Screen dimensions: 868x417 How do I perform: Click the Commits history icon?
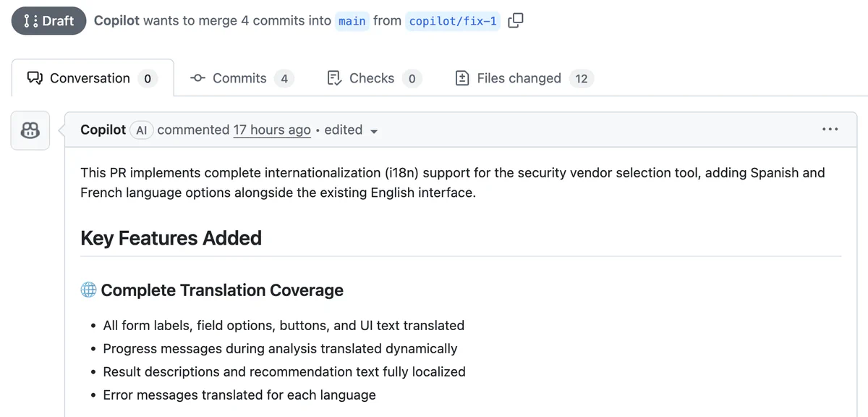197,77
